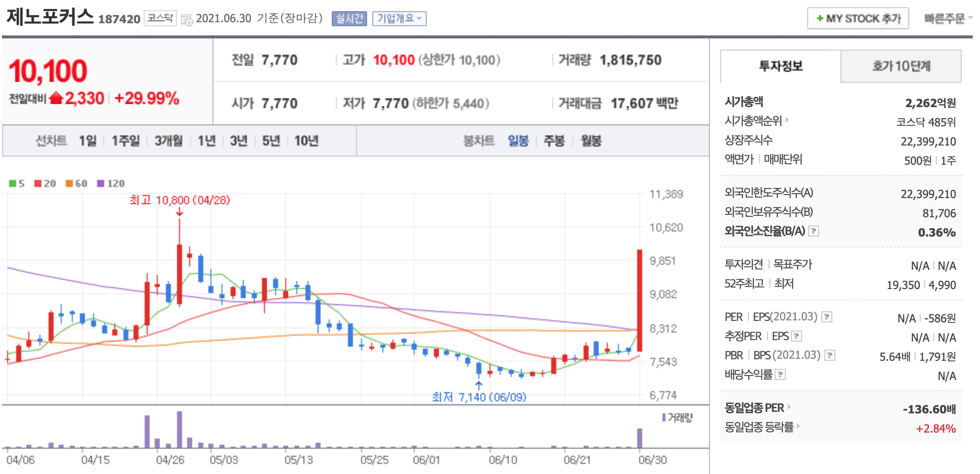
Task: Click the 거래량 volume chart legend
Action: [x=678, y=417]
